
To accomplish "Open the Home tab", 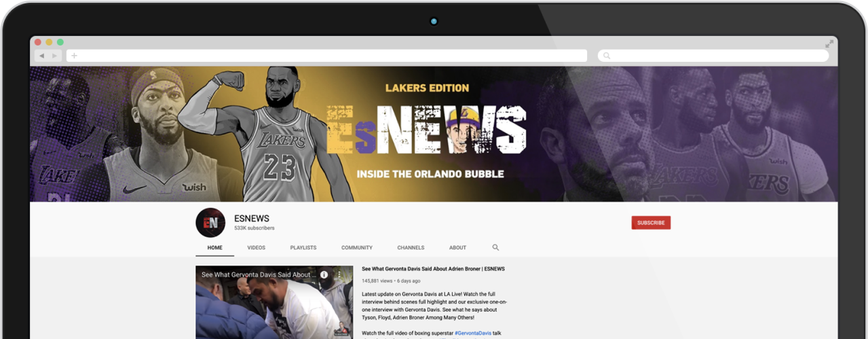I will pos(215,248).
